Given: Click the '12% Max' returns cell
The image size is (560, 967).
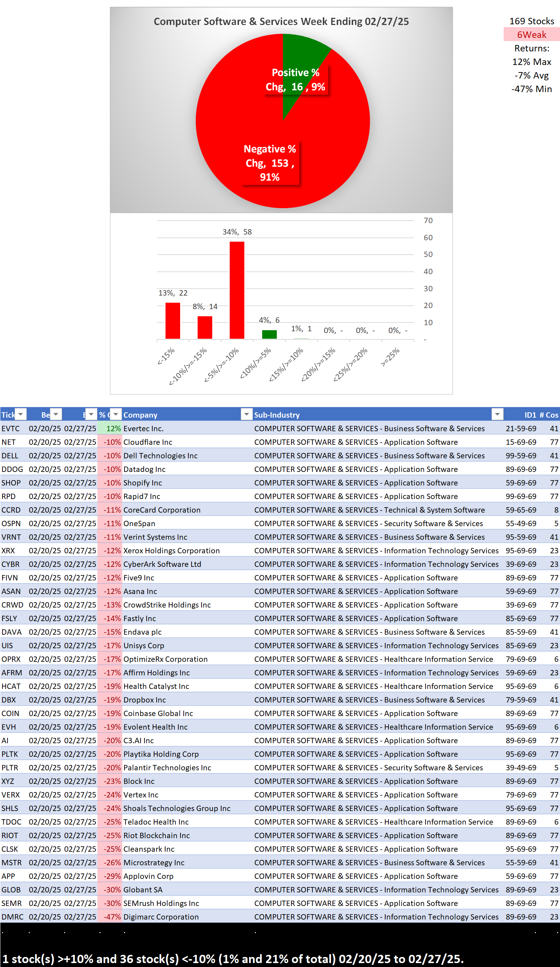Looking at the screenshot, I should click(531, 62).
